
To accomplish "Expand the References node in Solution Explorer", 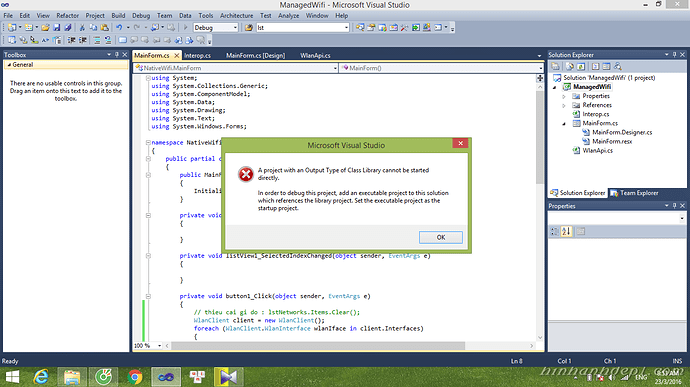I will click(x=564, y=105).
